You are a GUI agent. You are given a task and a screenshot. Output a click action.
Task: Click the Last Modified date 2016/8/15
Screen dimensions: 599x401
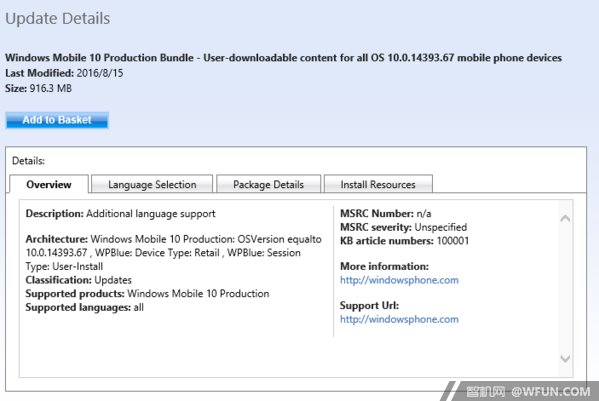100,73
